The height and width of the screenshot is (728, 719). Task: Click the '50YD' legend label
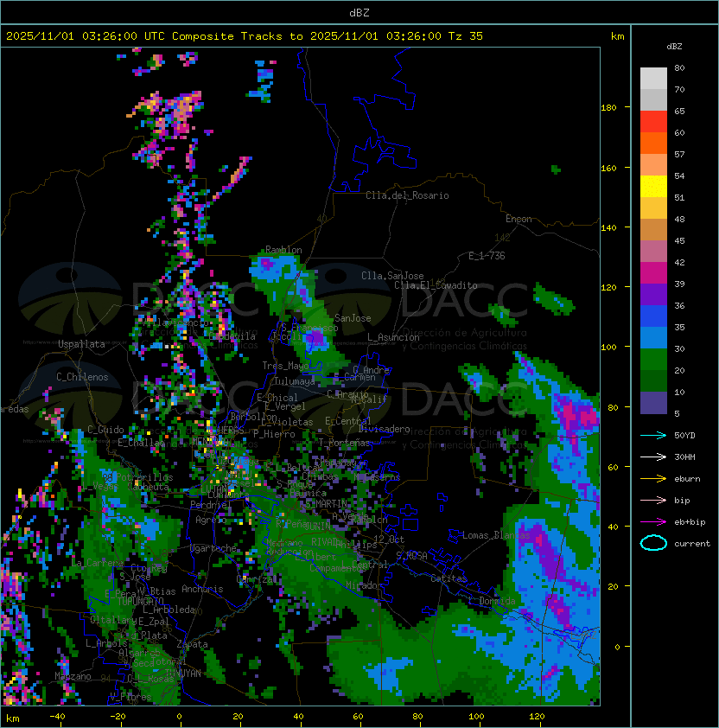pos(684,435)
